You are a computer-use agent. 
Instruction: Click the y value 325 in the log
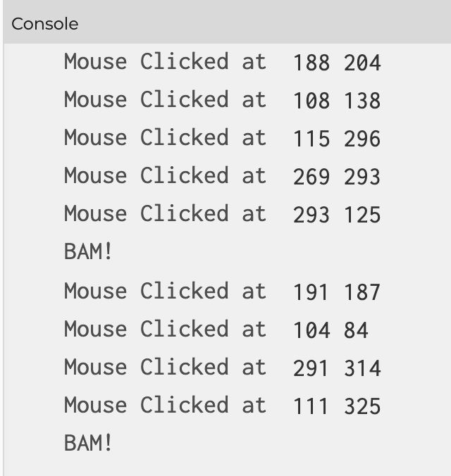click(362, 406)
